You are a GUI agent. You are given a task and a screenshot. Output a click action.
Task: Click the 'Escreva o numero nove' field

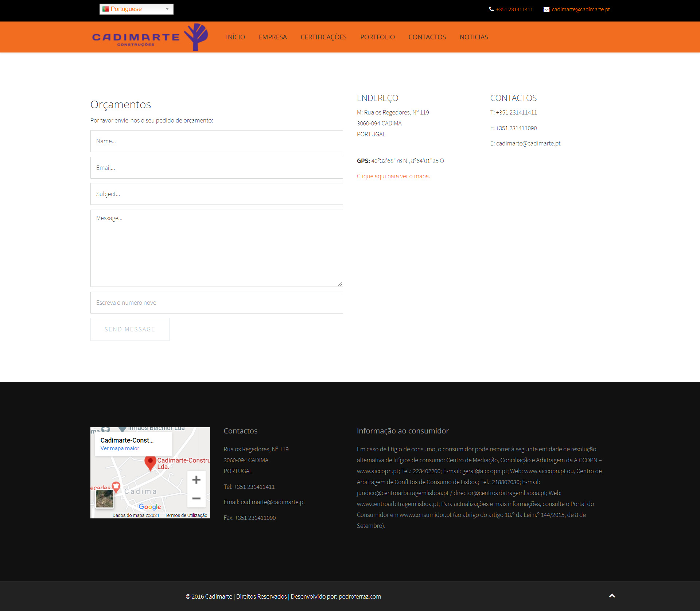217,303
